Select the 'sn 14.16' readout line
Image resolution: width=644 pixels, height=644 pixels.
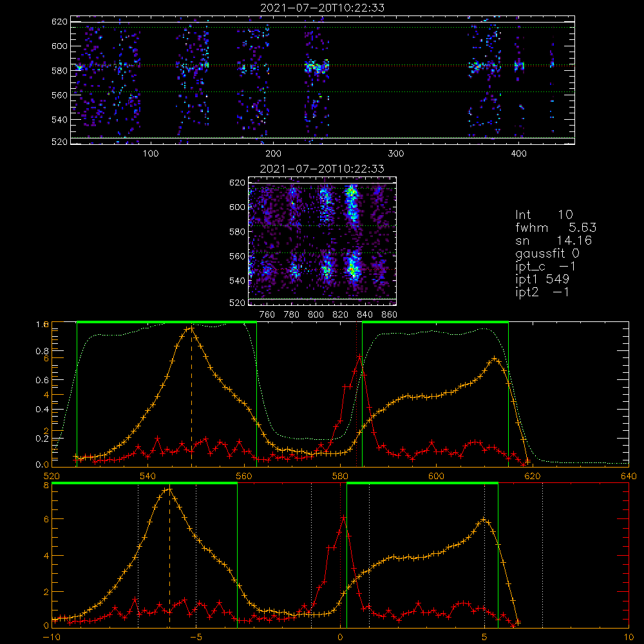[x=554, y=240]
